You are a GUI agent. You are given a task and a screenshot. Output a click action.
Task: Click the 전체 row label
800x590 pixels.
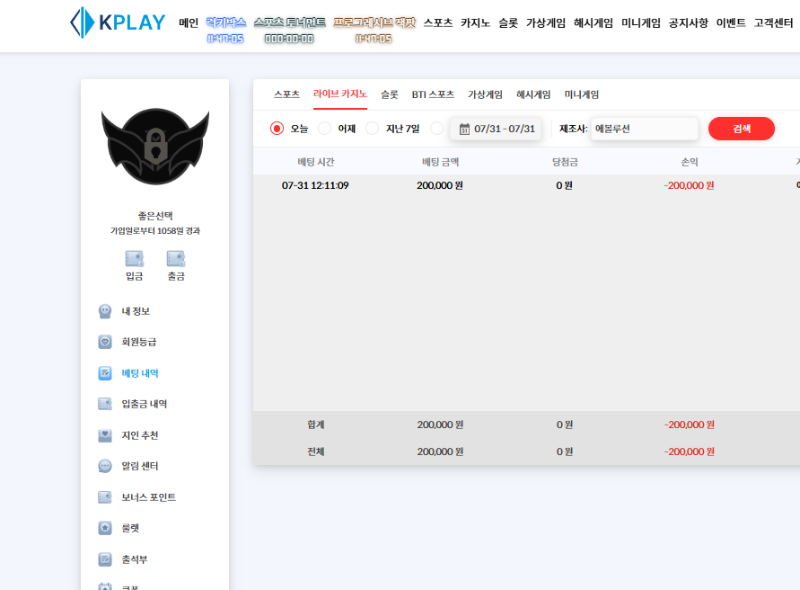[x=316, y=452]
